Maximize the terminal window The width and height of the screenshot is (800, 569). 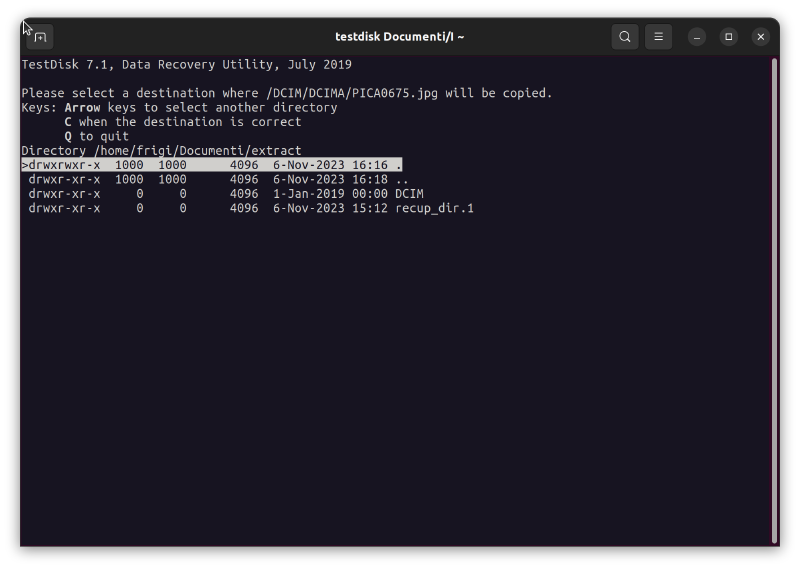coord(729,37)
